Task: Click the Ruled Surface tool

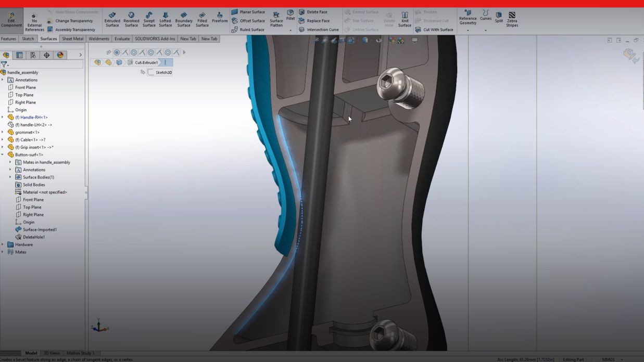Action: (248, 30)
